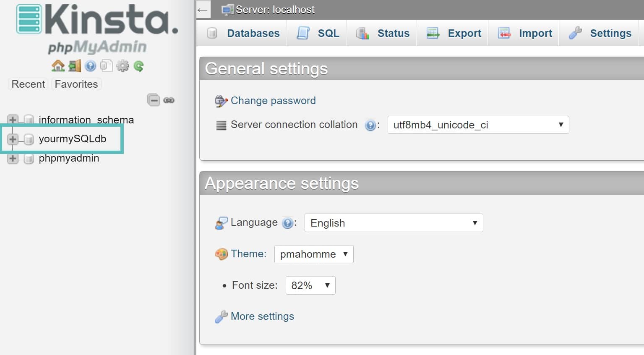Click help icon next to Language
This screenshot has width=644, height=355.
pos(287,223)
